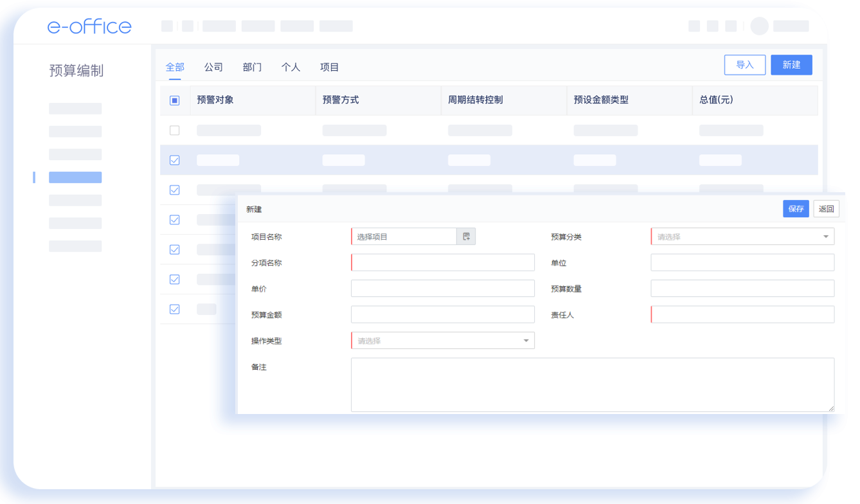Click the 保存 button
Screen dimensions: 860x504
click(796, 209)
